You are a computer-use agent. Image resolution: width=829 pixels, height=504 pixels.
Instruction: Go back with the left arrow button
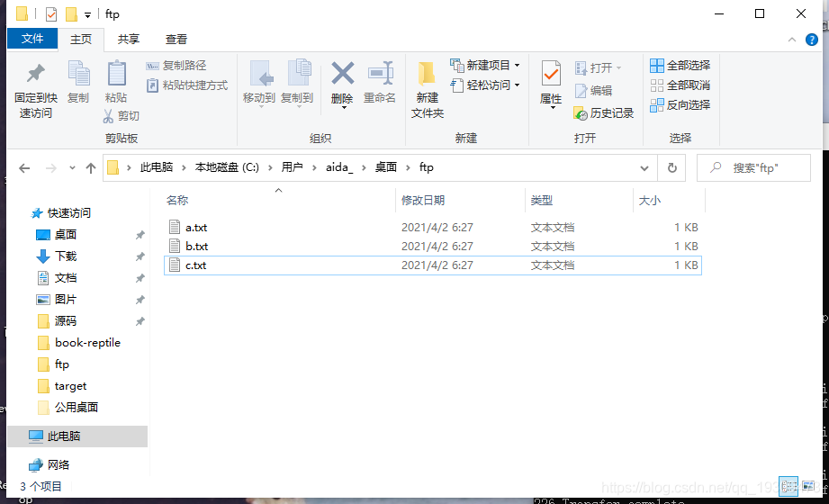pyautogui.click(x=24, y=168)
